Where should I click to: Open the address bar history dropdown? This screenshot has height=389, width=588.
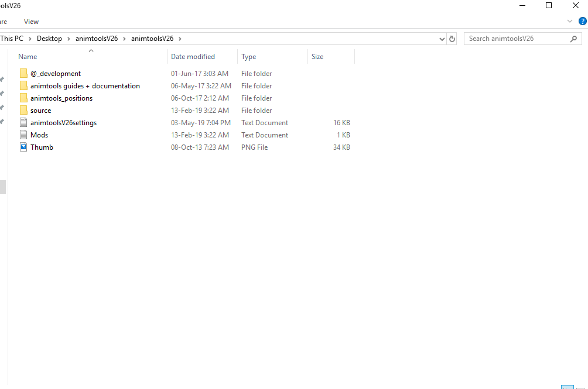click(442, 39)
